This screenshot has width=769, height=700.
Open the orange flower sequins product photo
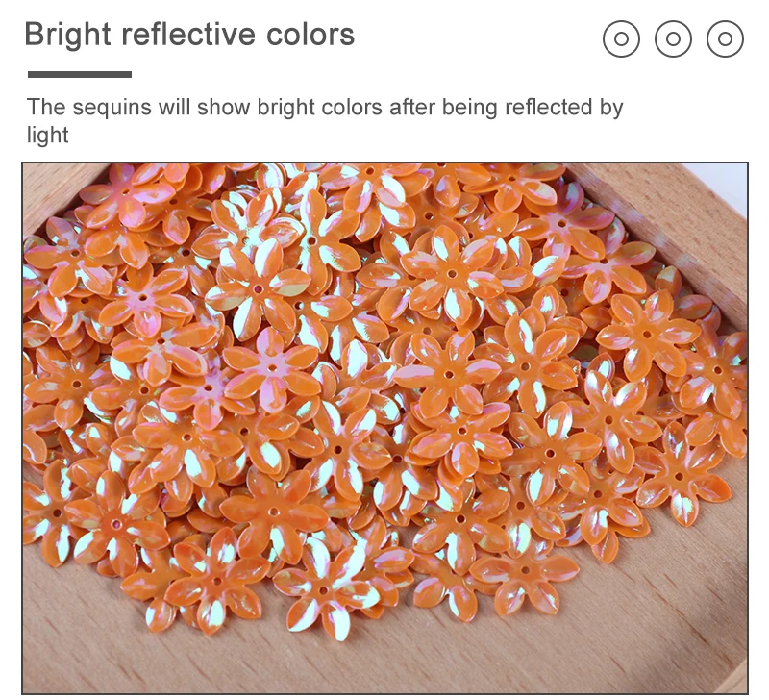[x=385, y=428]
